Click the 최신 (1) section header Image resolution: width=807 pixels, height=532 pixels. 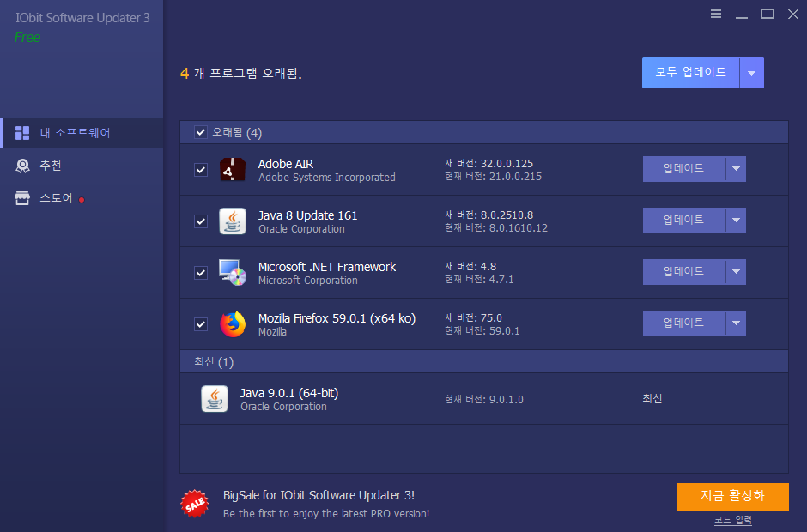pos(484,362)
